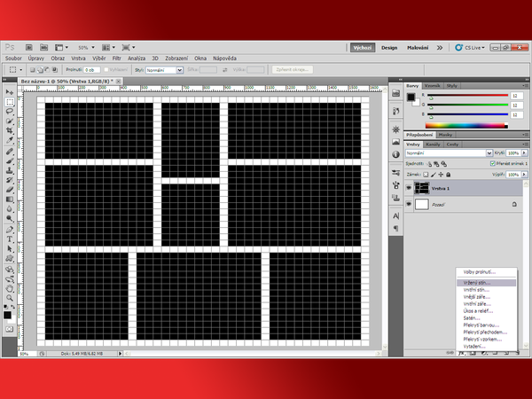This screenshot has width=532, height=399.
Task: Click the Výchozí workspace button
Action: pos(362,47)
